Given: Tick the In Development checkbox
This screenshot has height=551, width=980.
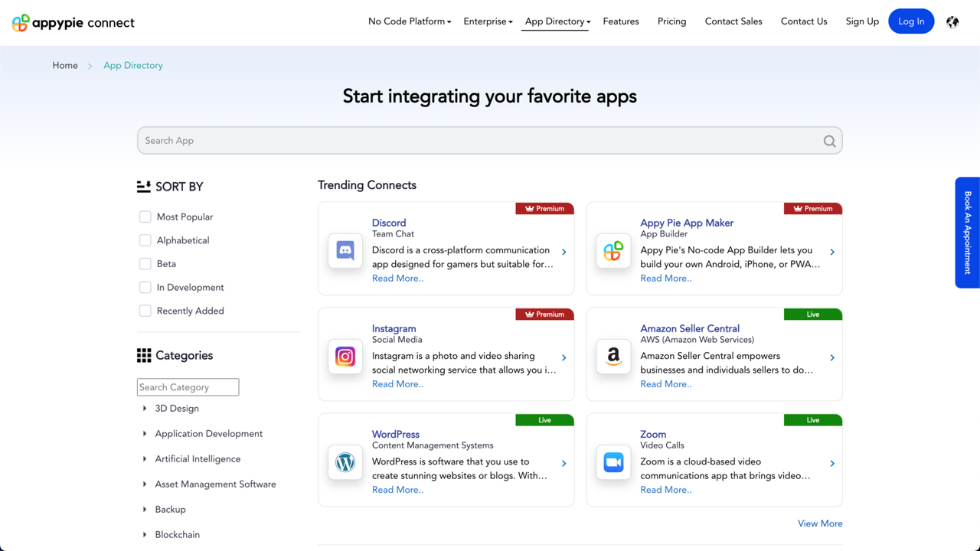Looking at the screenshot, I should pos(145,288).
